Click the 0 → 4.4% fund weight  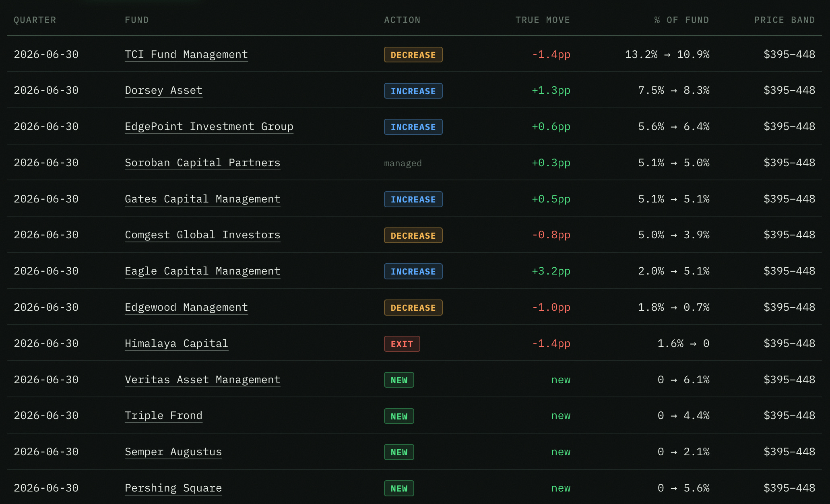coord(683,415)
